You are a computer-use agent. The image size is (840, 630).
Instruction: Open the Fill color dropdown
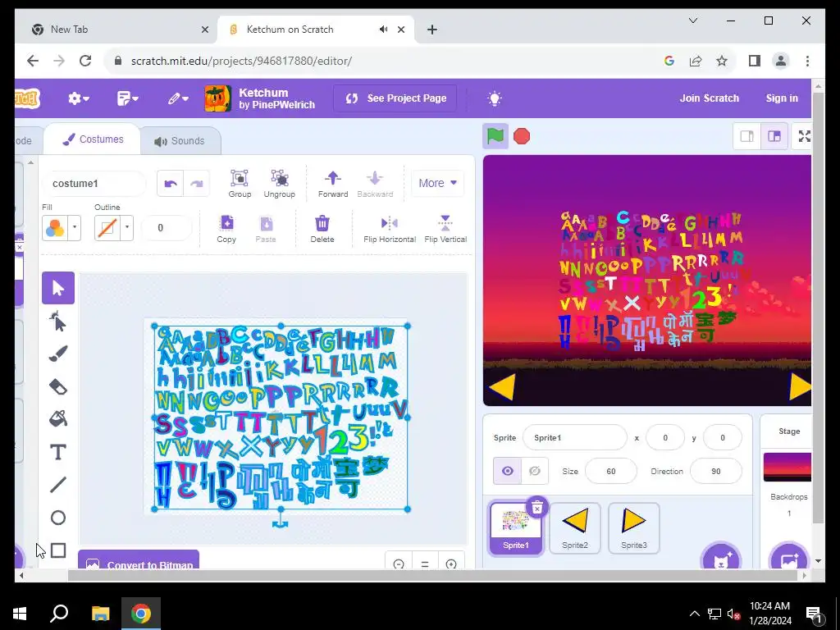(x=75, y=228)
